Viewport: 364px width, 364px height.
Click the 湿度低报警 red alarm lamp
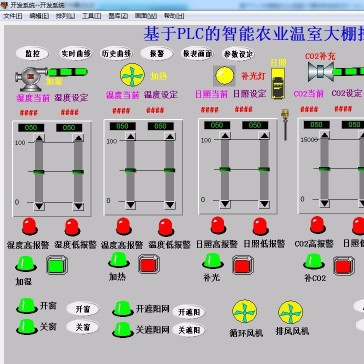[x=72, y=227]
